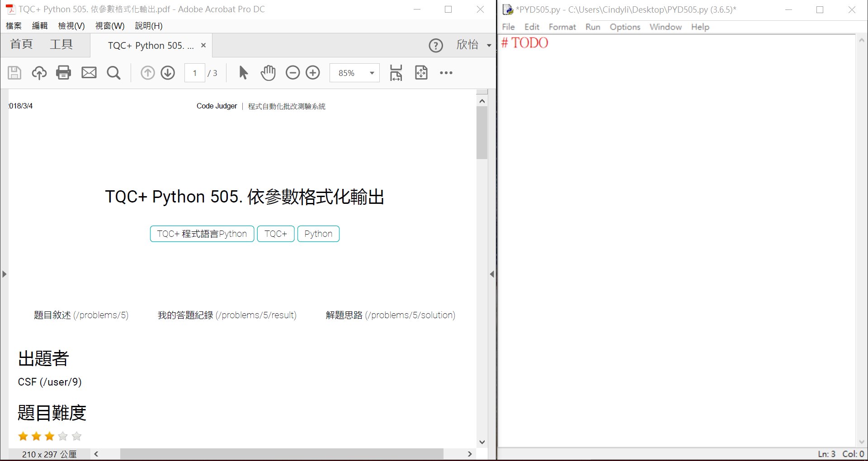Open the Options menu in IDLE
The width and height of the screenshot is (868, 461).
[625, 27]
